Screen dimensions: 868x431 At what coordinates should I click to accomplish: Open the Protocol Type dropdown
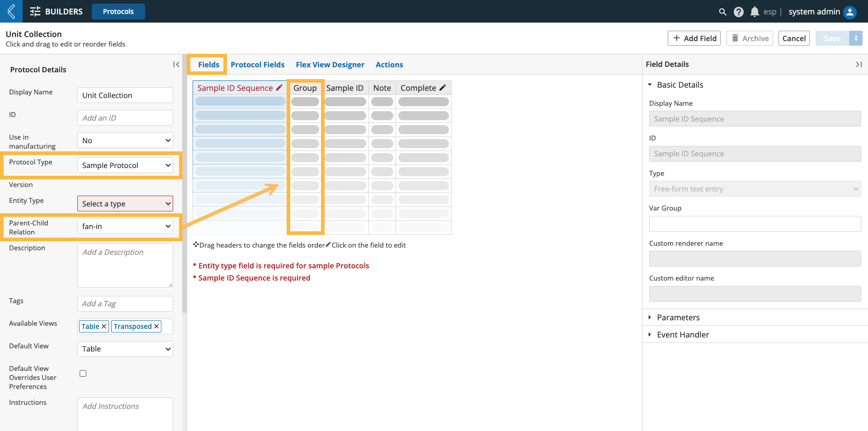click(x=125, y=165)
